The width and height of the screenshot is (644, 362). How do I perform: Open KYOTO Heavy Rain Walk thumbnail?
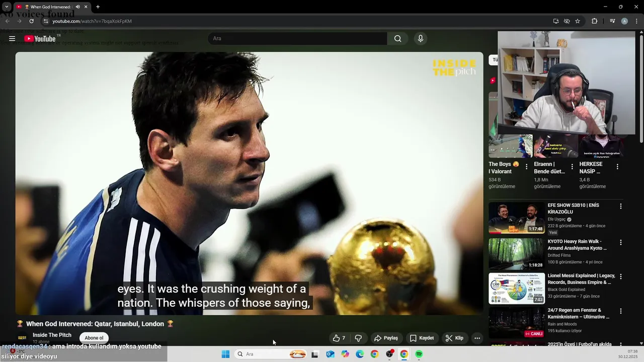pyautogui.click(x=517, y=254)
